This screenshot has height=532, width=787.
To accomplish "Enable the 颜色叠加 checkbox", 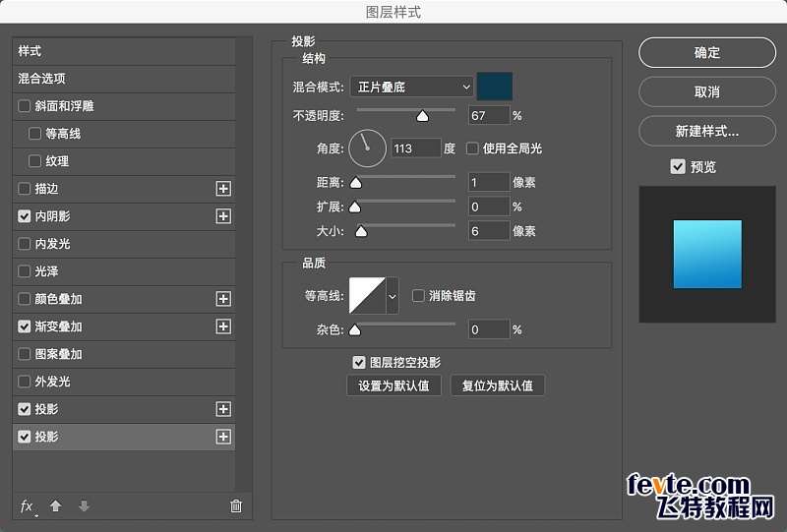I will click(x=24, y=299).
